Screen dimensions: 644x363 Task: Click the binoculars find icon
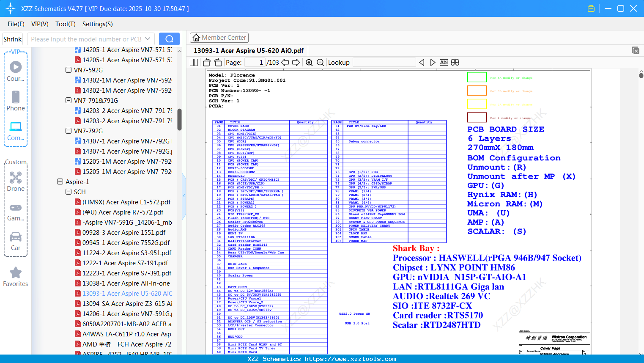pos(455,63)
